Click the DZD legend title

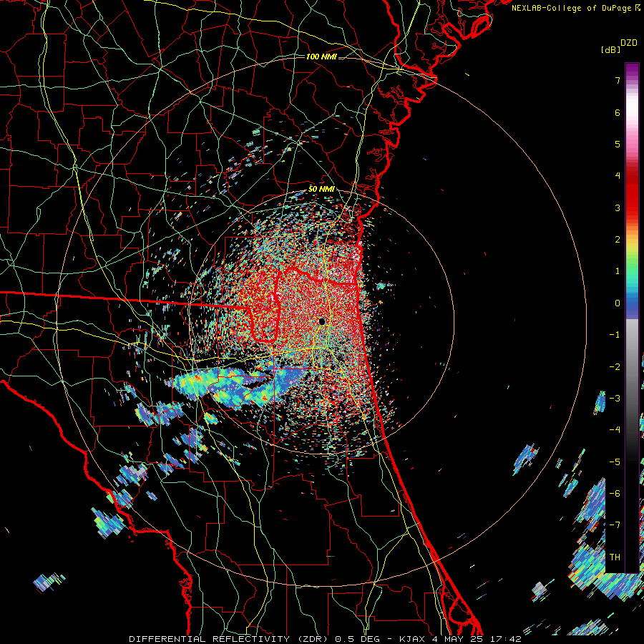point(629,43)
